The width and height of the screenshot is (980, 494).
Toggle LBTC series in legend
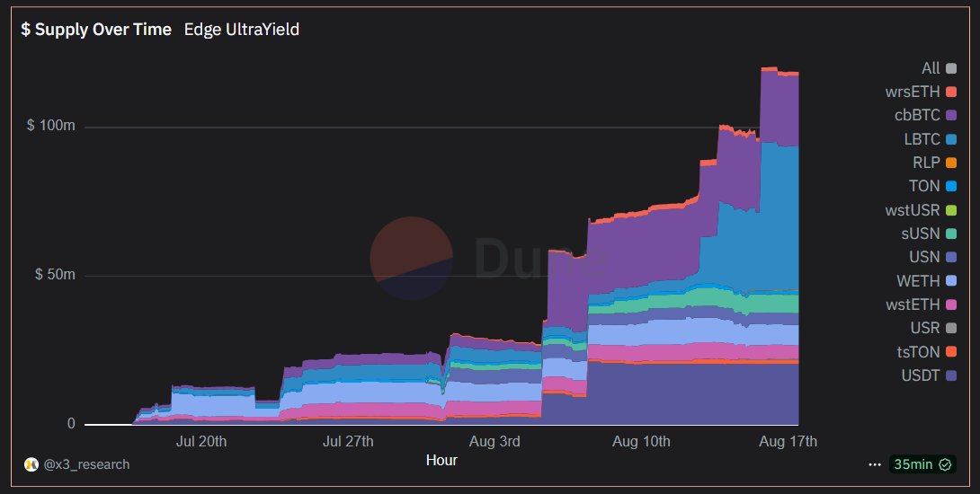[x=930, y=139]
